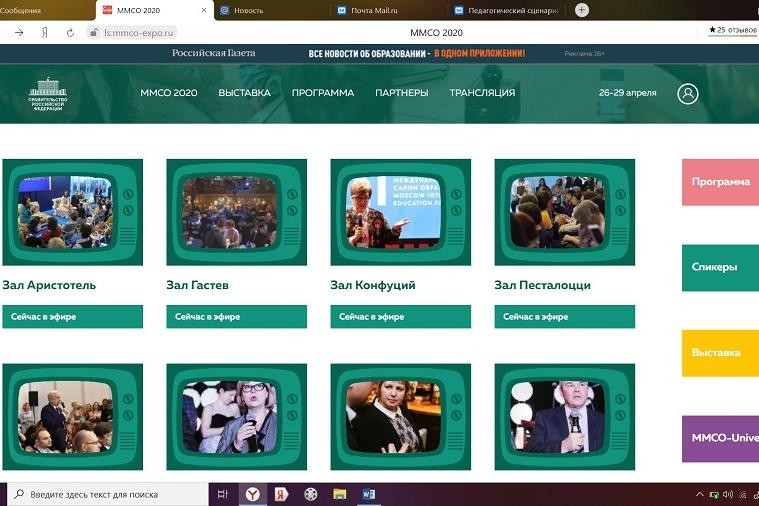The height and width of the screenshot is (506, 759).
Task: Open the user profile icon
Action: (687, 94)
